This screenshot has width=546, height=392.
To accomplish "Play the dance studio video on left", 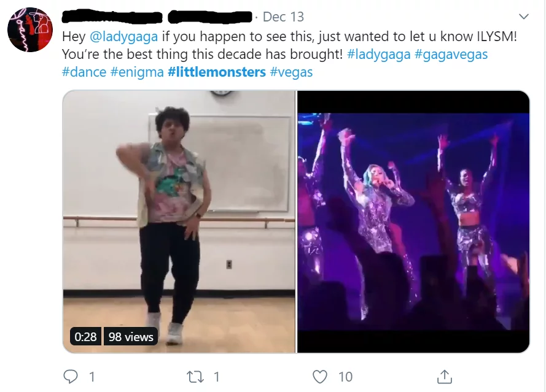I will tap(179, 221).
